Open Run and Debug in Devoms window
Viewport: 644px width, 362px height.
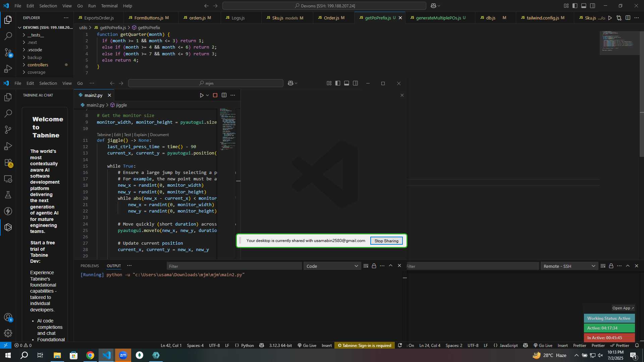tap(8, 69)
